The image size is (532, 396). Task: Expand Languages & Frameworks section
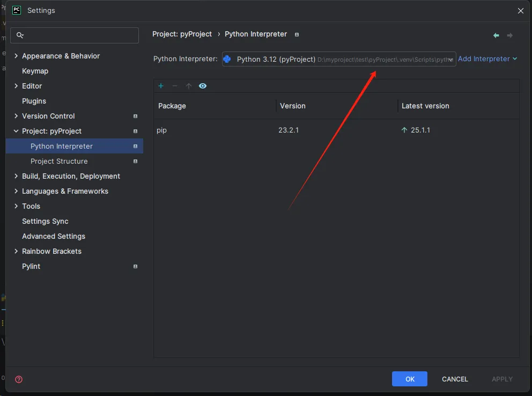pos(16,191)
